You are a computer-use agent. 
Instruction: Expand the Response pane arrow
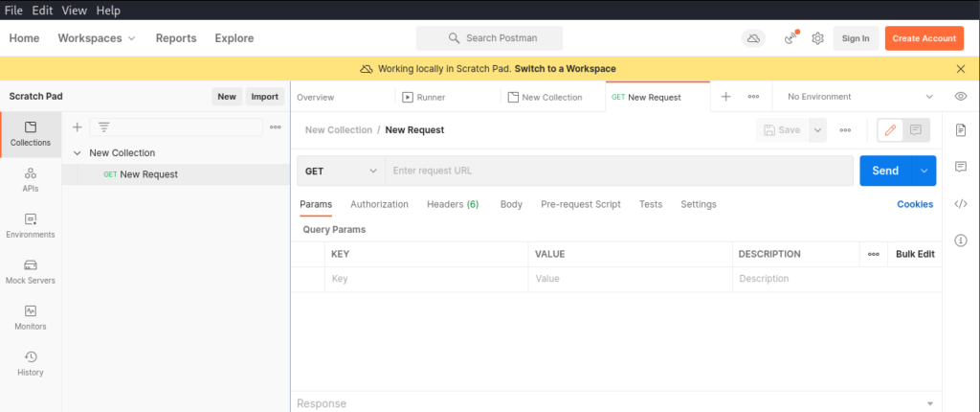pos(930,404)
